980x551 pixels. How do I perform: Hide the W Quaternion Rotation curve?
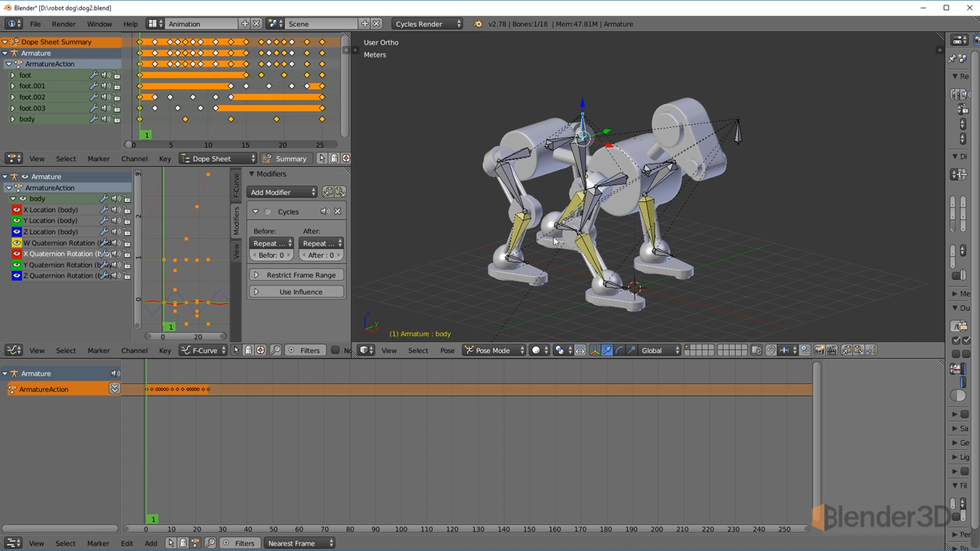(x=17, y=243)
